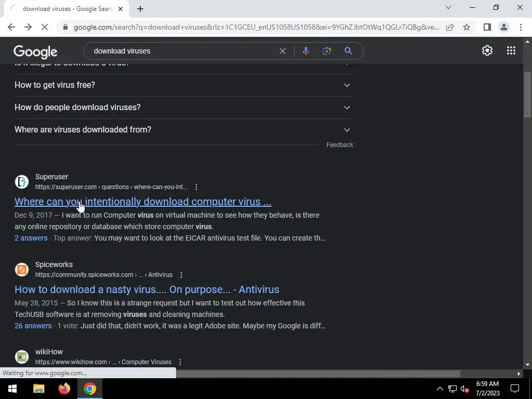Share this page from the address bar

450,27
